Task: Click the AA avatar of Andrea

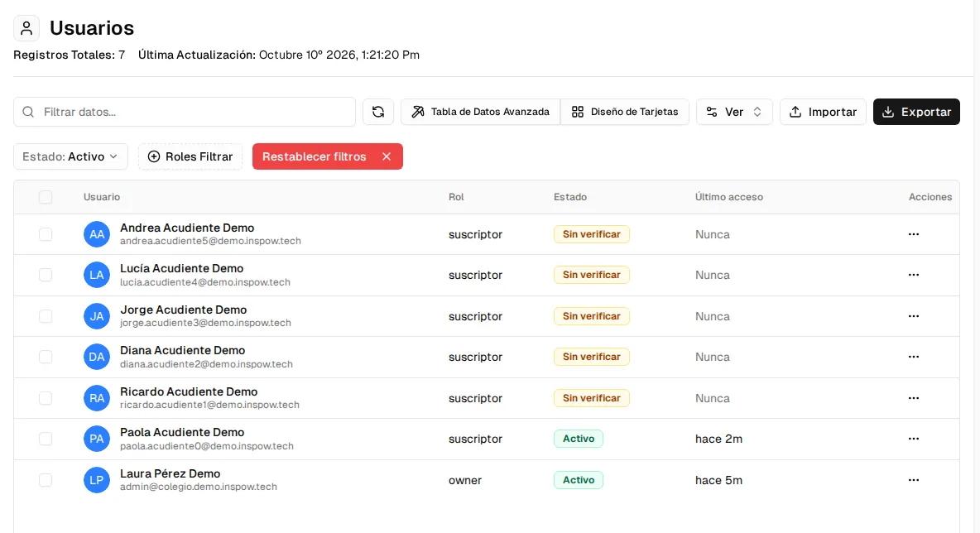Action: pyautogui.click(x=97, y=234)
